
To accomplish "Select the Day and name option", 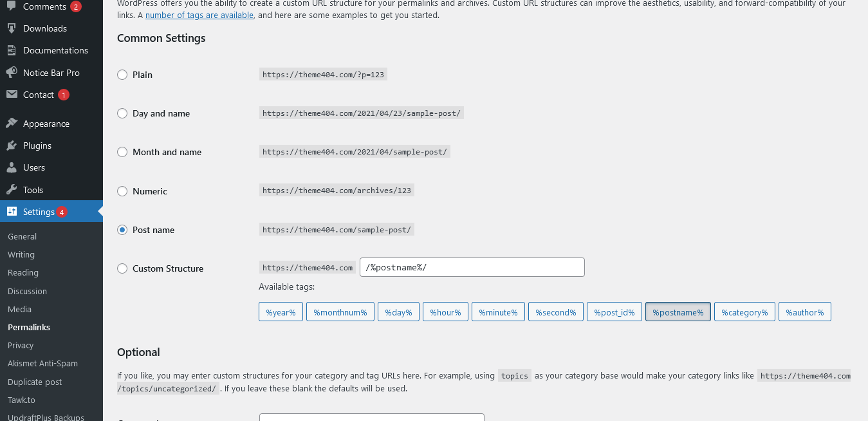I will [x=122, y=113].
